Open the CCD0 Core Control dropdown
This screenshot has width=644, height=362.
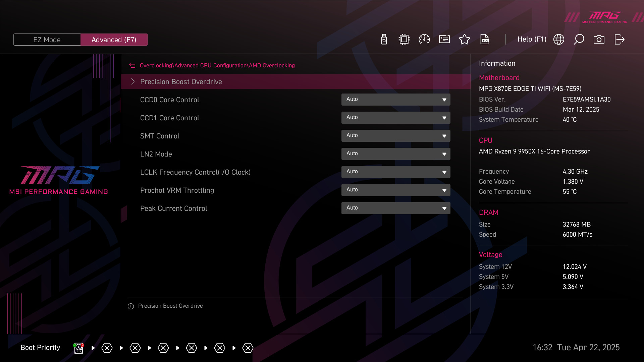(396, 100)
